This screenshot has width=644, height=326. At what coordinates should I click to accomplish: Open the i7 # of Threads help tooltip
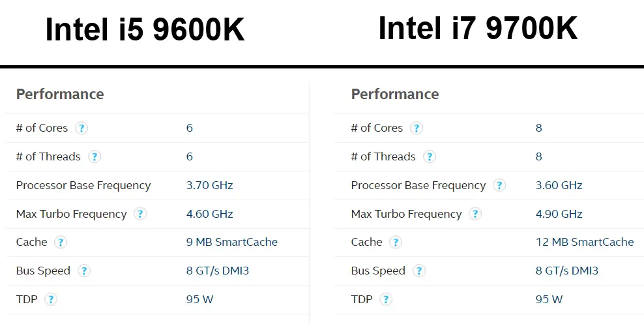pos(429,157)
